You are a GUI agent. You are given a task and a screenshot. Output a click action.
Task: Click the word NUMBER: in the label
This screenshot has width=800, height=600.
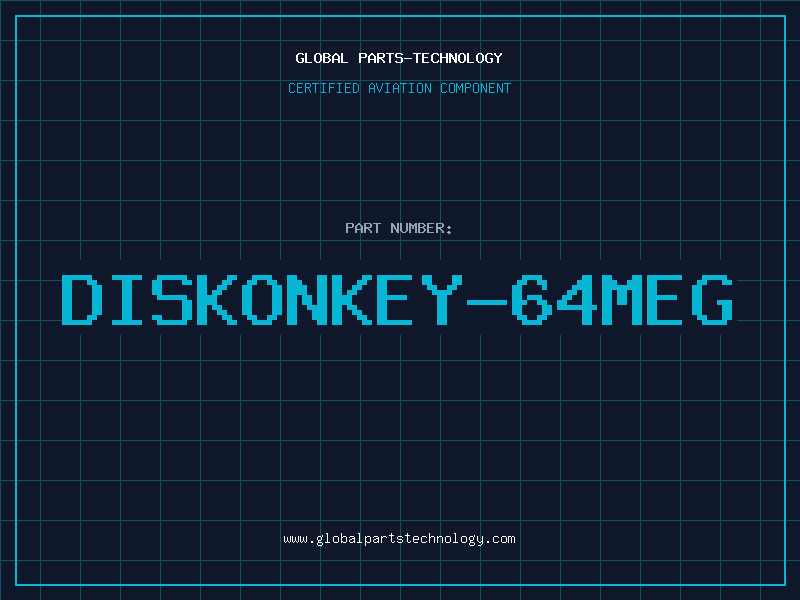(421, 228)
